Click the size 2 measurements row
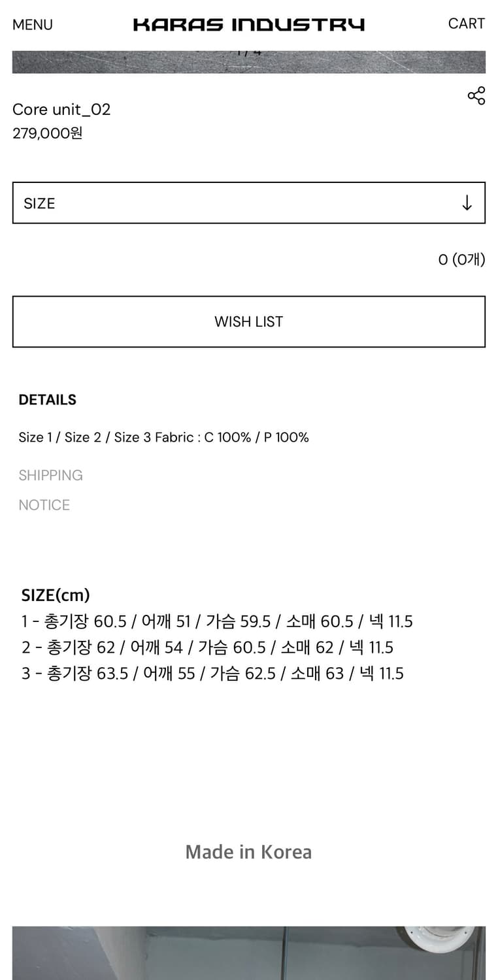498x980 pixels. (207, 647)
